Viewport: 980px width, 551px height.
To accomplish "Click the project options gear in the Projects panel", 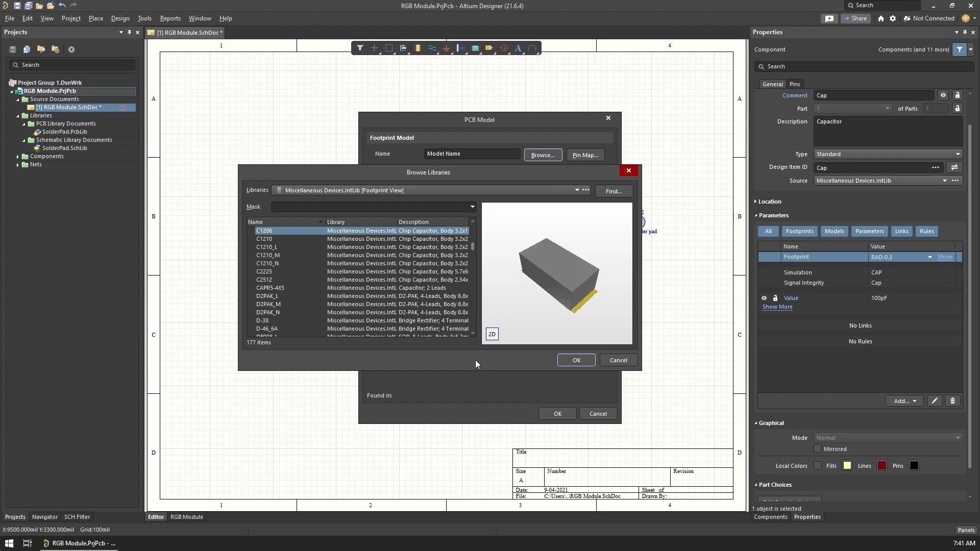I will [71, 49].
